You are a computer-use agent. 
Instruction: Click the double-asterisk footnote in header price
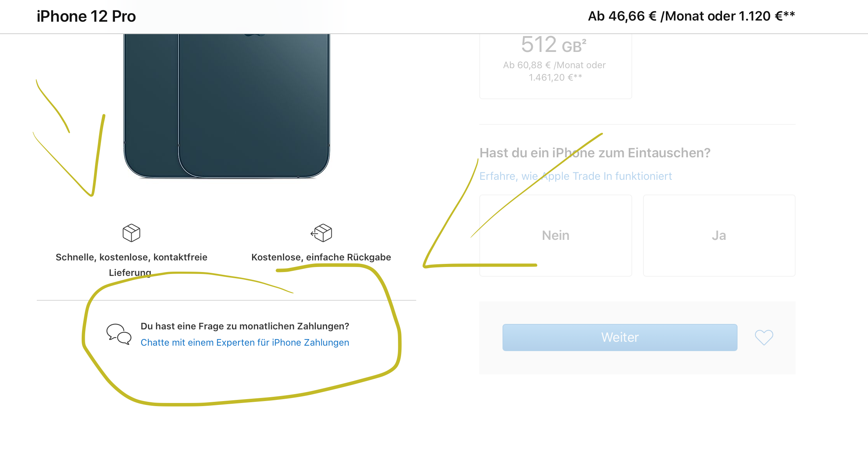[x=789, y=14]
